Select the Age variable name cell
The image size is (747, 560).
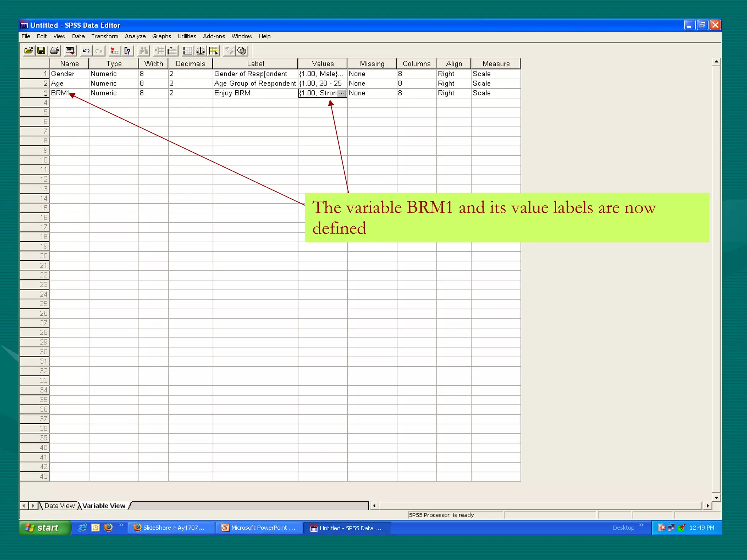[69, 83]
